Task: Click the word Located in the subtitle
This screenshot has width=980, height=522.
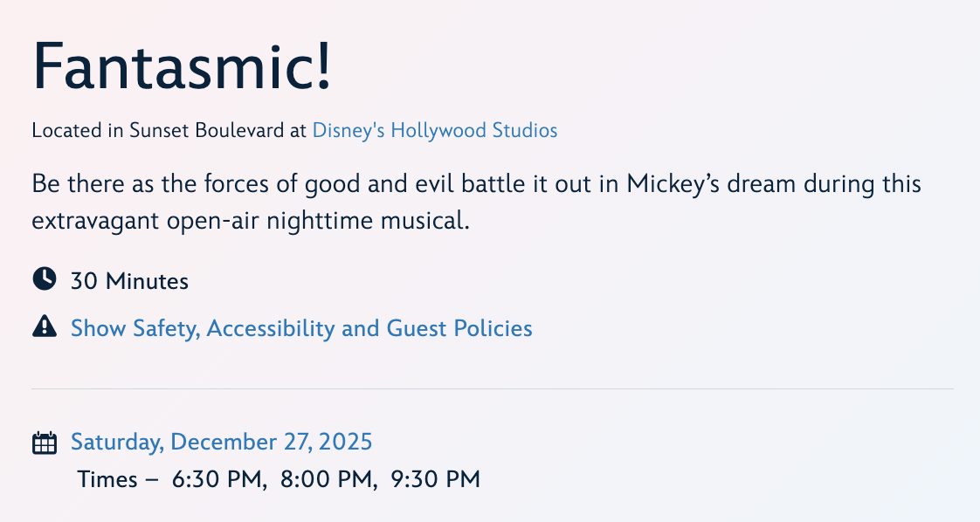Action: coord(63,131)
